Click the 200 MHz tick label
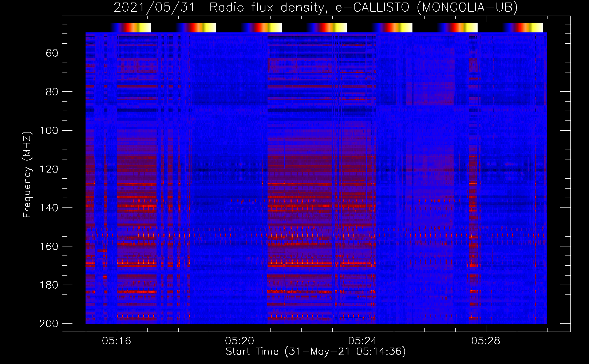Image resolution: width=589 pixels, height=364 pixels. click(x=49, y=324)
